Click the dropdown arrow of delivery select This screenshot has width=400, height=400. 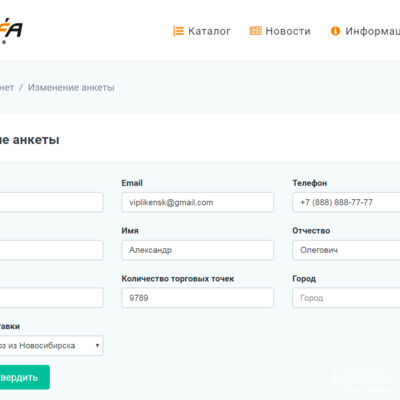click(97, 345)
